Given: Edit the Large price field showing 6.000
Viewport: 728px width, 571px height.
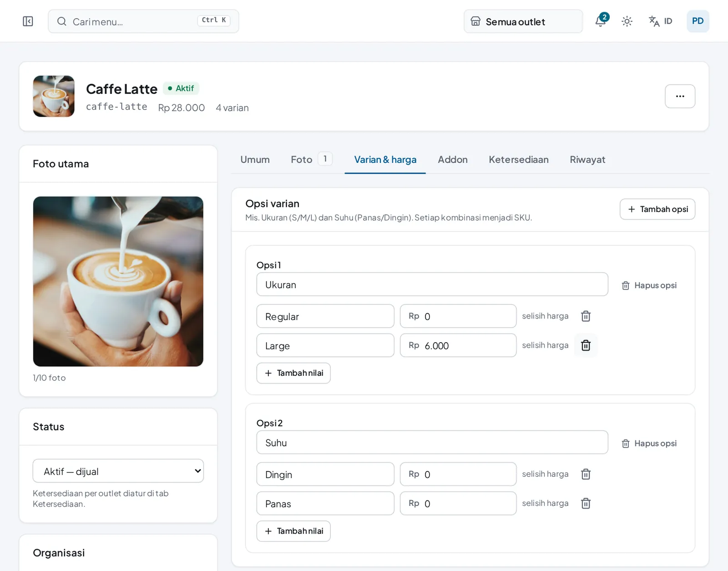Looking at the screenshot, I should pyautogui.click(x=458, y=345).
